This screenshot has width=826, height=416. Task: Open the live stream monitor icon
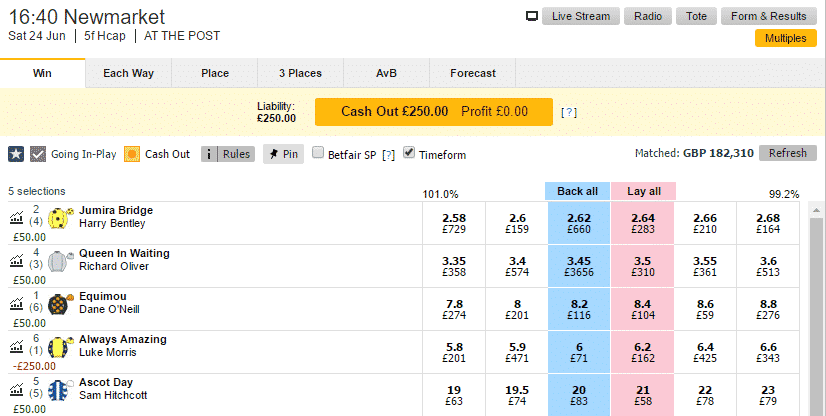[532, 16]
